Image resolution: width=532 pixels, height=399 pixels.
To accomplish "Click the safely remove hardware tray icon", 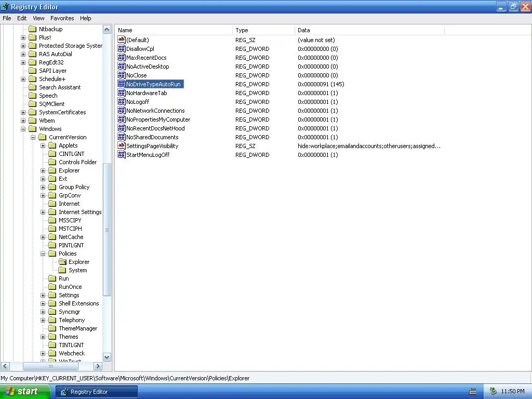I will pos(494,392).
